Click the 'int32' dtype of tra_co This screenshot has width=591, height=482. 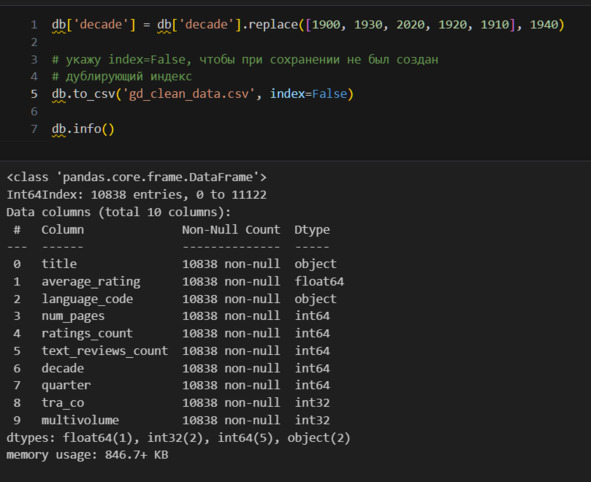(x=312, y=403)
